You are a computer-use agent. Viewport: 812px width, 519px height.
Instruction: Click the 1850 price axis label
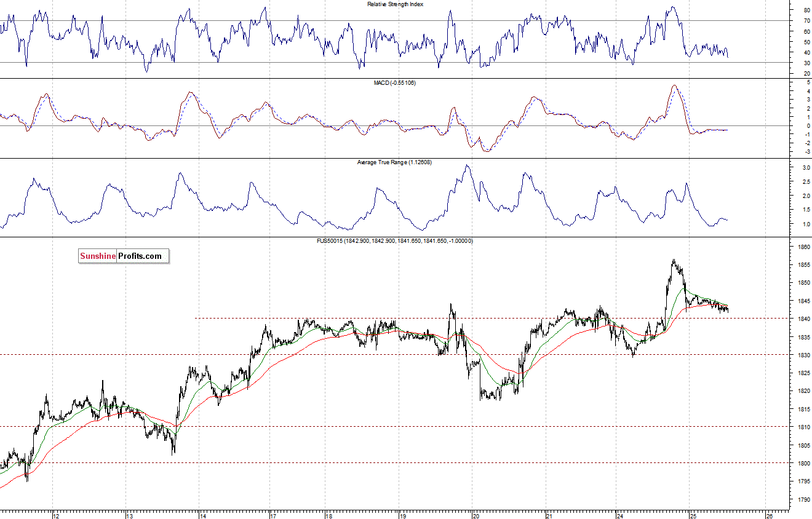pyautogui.click(x=803, y=283)
